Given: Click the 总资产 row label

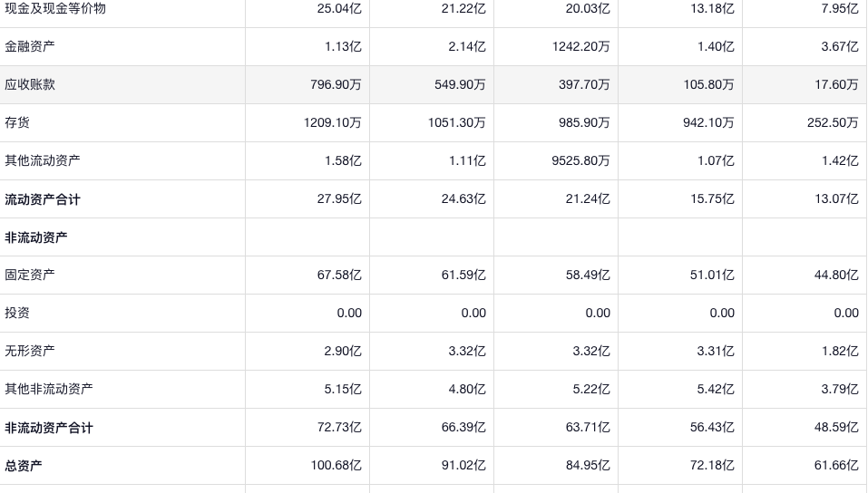Looking at the screenshot, I should coord(24,466).
